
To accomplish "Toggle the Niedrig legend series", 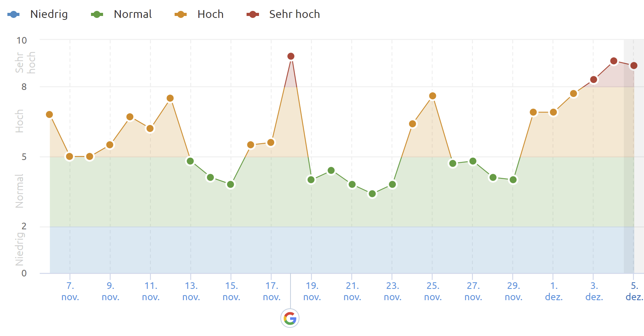I will click(49, 14).
